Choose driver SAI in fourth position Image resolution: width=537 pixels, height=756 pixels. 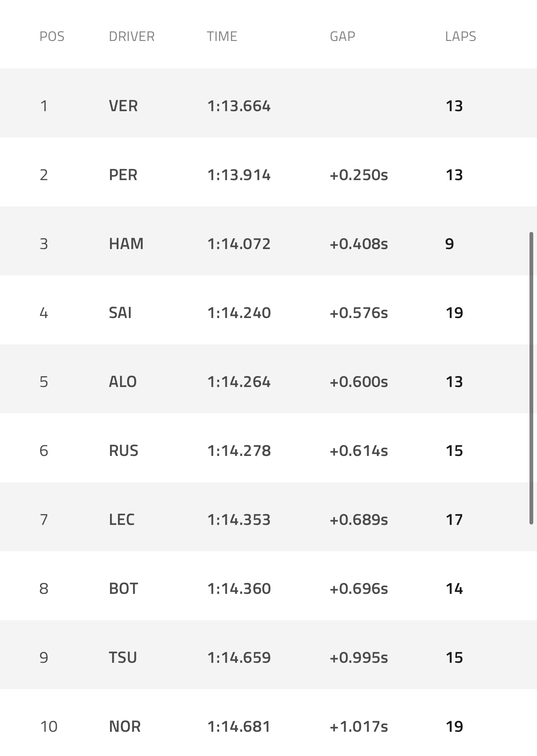click(120, 313)
